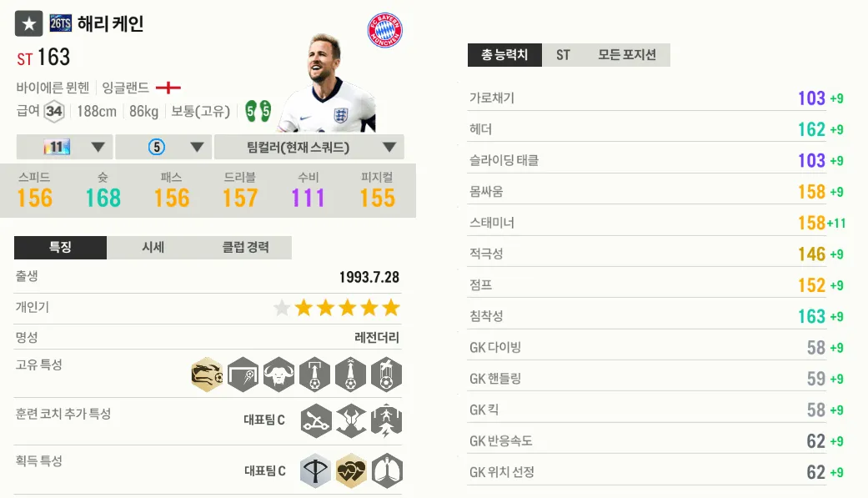This screenshot has width=868, height=498.
Task: Switch to the 모든 포지션 tab
Action: [627, 55]
